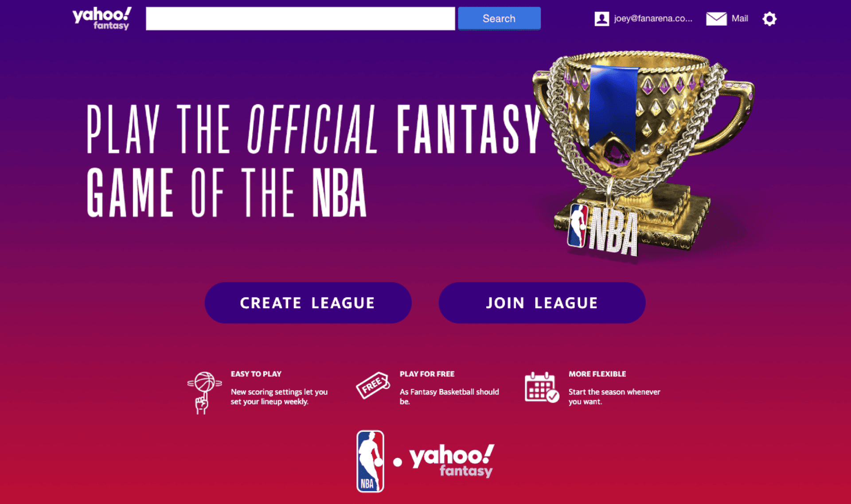Click the calendar checkmark More Flexible icon
The image size is (851, 504).
[x=542, y=387]
